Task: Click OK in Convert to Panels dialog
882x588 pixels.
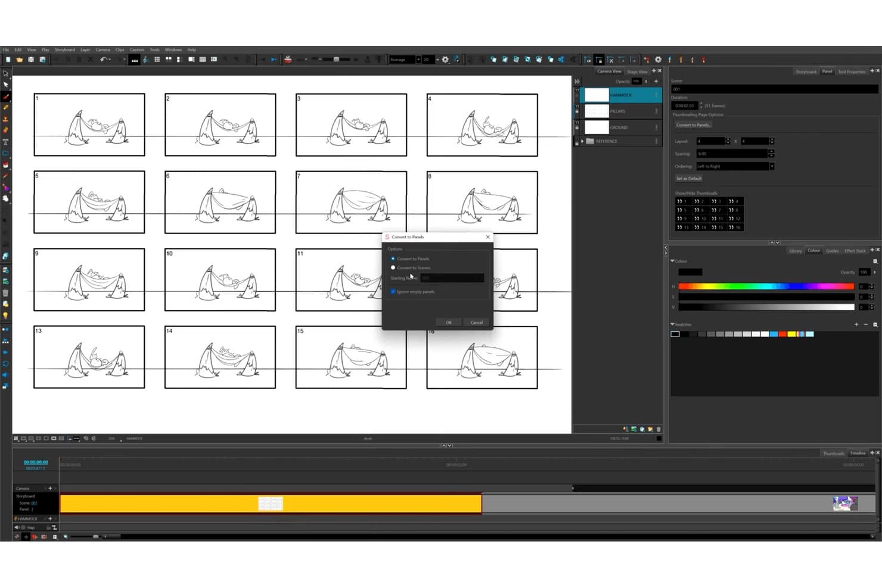Action: coord(449,322)
